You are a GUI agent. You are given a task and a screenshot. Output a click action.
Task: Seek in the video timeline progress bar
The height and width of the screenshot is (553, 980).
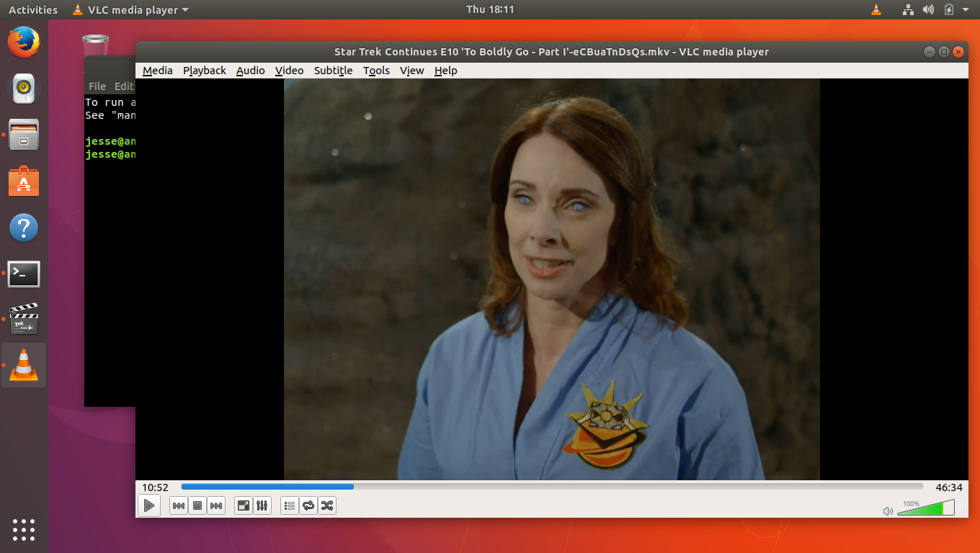tap(552, 487)
